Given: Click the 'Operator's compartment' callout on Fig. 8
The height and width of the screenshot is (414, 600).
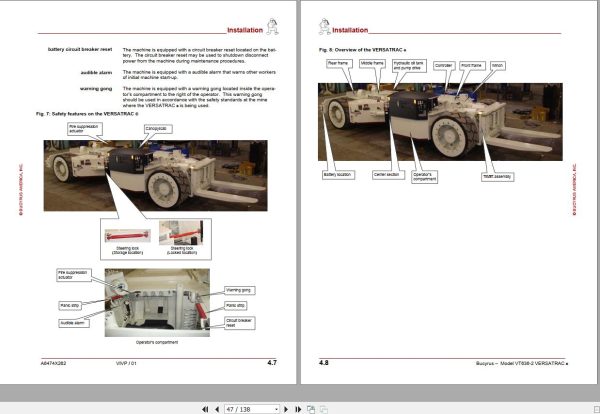Looking at the screenshot, I should 424,177.
